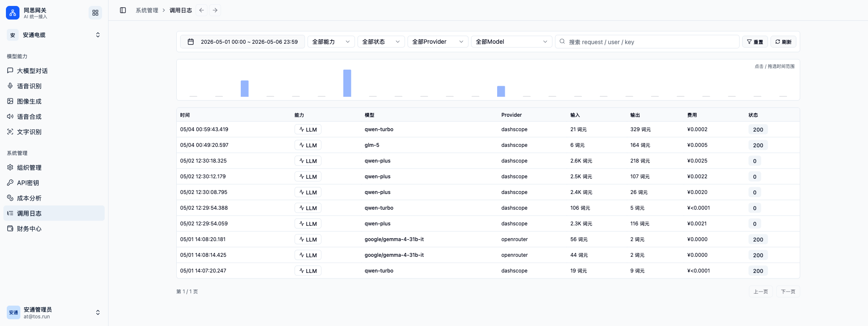Screen dimensions: 868x326
Task: Click LLM tag in 05/04 00:59:43.419 row
Action: tap(308, 129)
